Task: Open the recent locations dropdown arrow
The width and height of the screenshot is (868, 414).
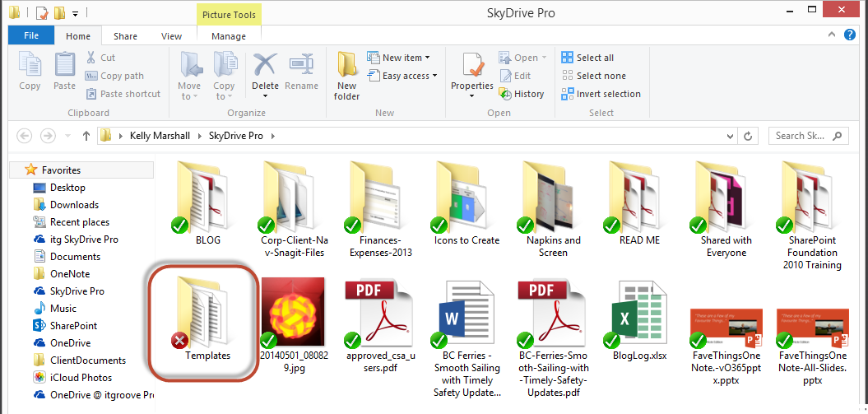Action: point(68,136)
